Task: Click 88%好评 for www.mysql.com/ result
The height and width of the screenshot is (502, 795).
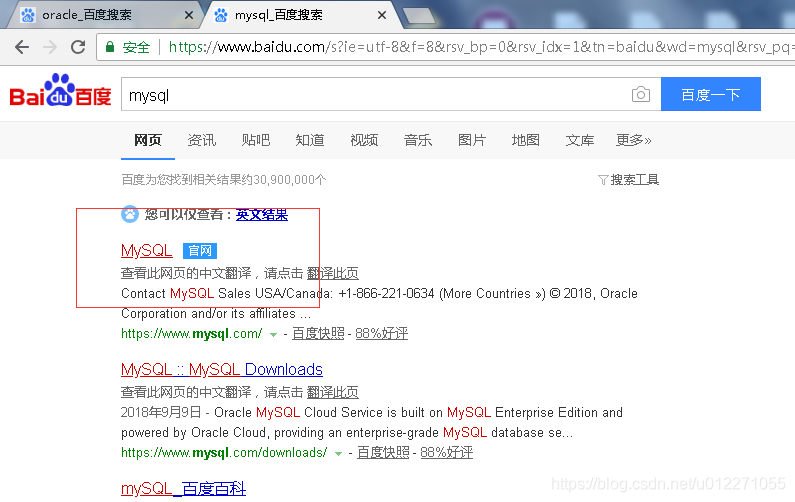Action: tap(381, 334)
